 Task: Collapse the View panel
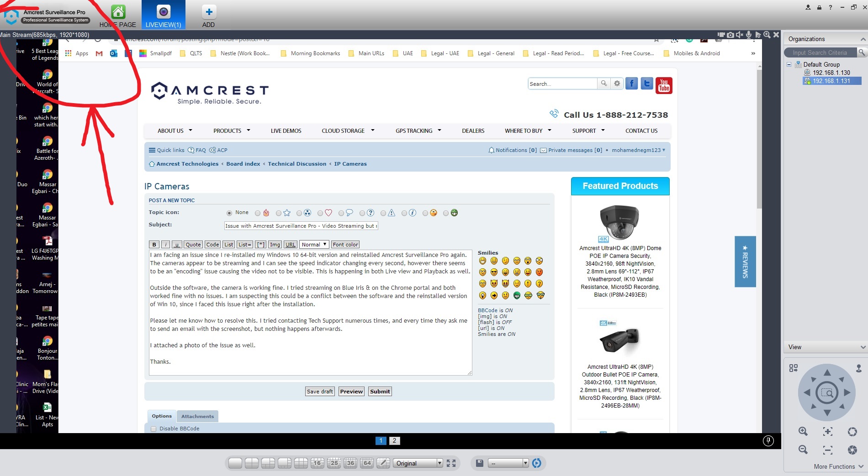pyautogui.click(x=863, y=347)
